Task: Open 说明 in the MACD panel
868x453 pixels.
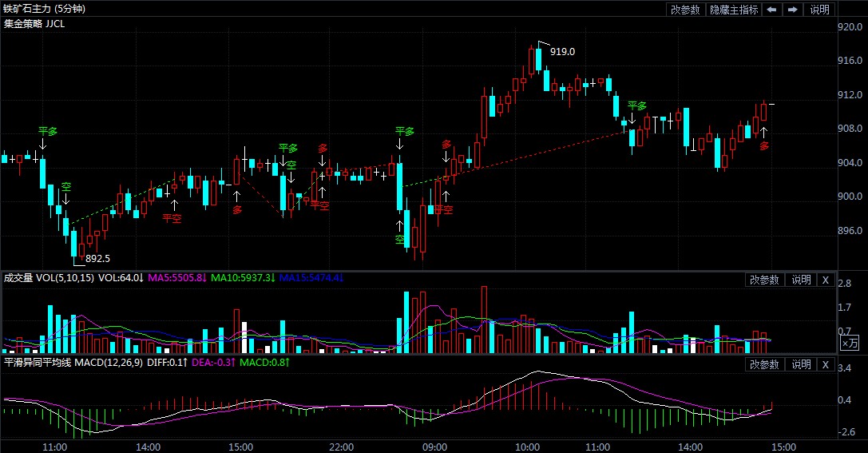Action: pyautogui.click(x=801, y=364)
